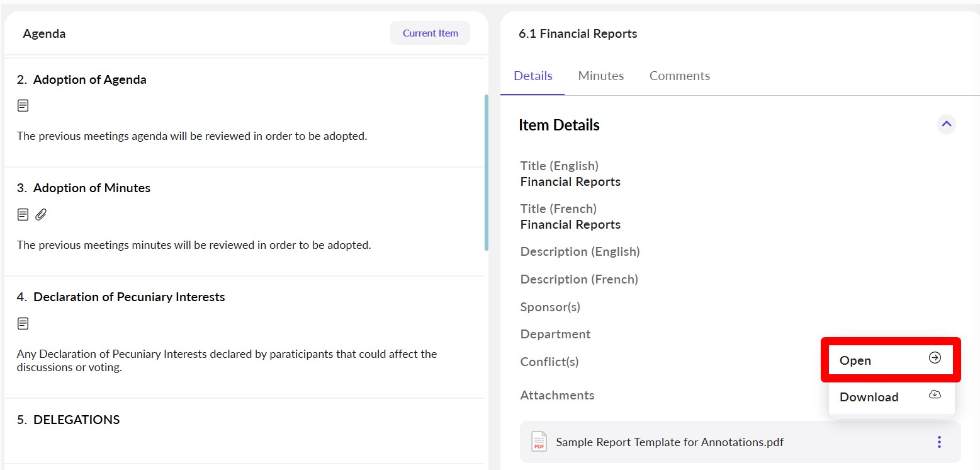Image resolution: width=980 pixels, height=470 pixels.
Task: Click the cloud download icon in the menu
Action: (935, 395)
